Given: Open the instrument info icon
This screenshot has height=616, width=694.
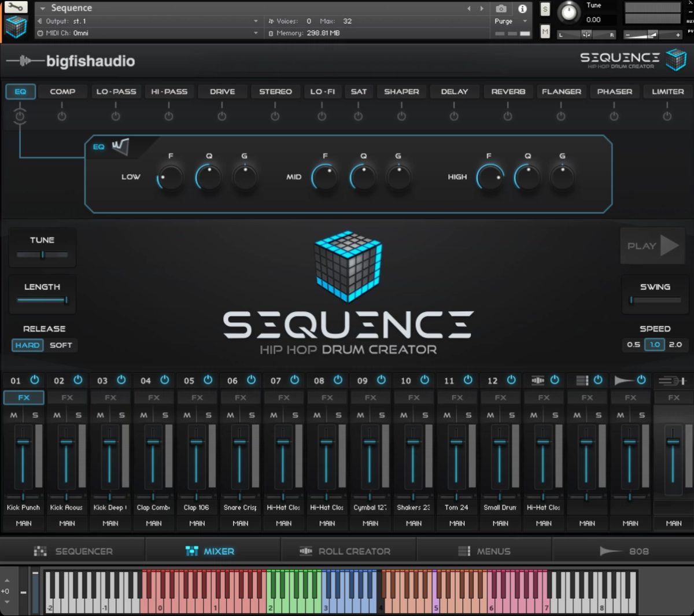Looking at the screenshot, I should 522,9.
